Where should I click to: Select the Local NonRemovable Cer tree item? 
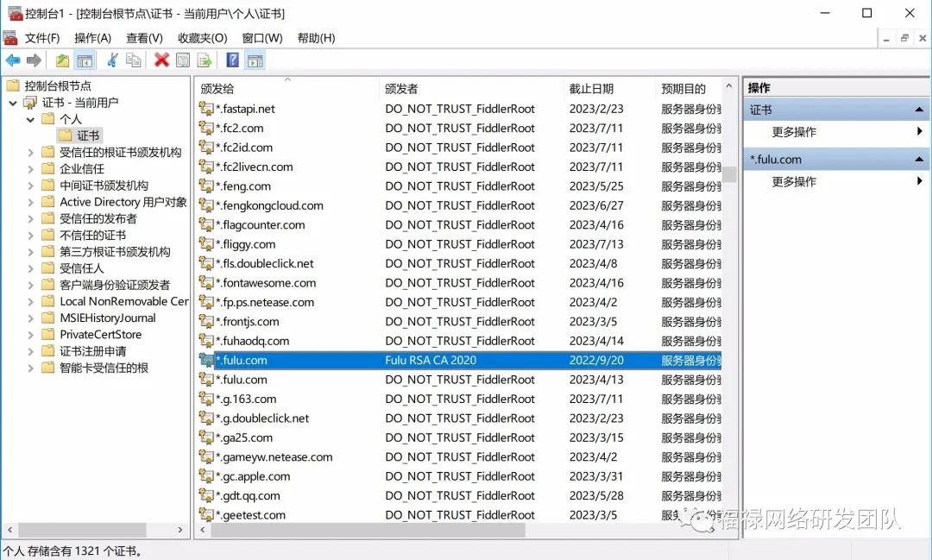(124, 301)
